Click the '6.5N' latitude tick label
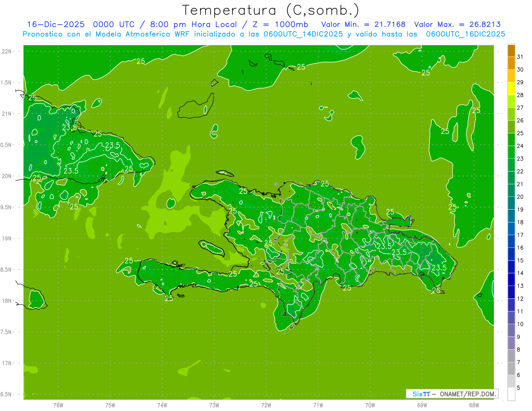Screen dimensions: 532x411 point(7,394)
